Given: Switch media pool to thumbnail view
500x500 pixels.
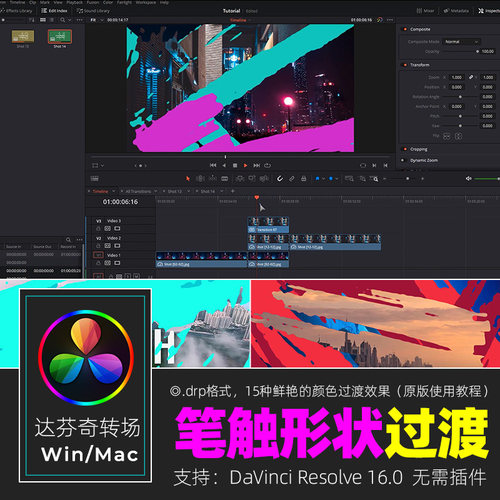Looking at the screenshot, I should (x=43, y=20).
